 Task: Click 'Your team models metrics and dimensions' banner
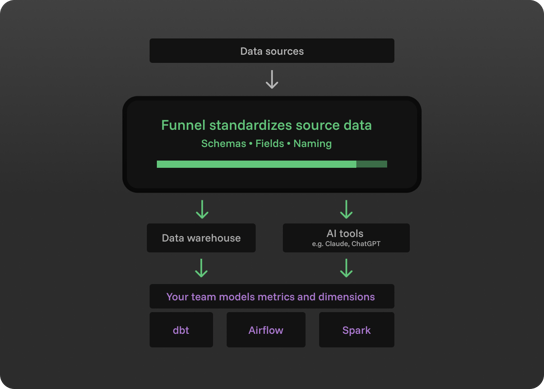272,296
